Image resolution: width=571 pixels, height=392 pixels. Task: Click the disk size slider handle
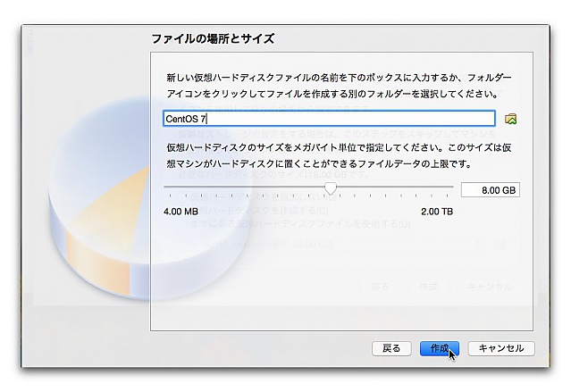331,188
